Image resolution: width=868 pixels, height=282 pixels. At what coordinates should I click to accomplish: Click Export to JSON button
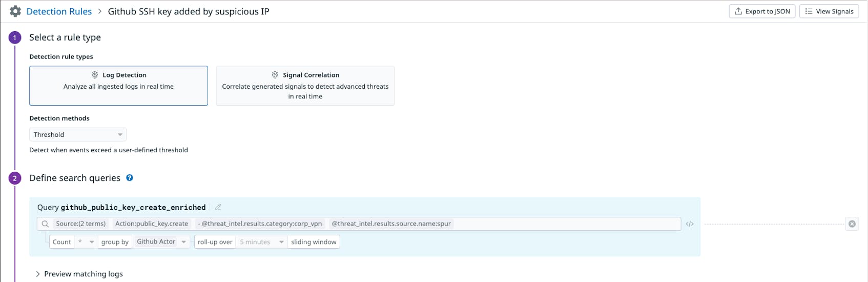tap(762, 11)
